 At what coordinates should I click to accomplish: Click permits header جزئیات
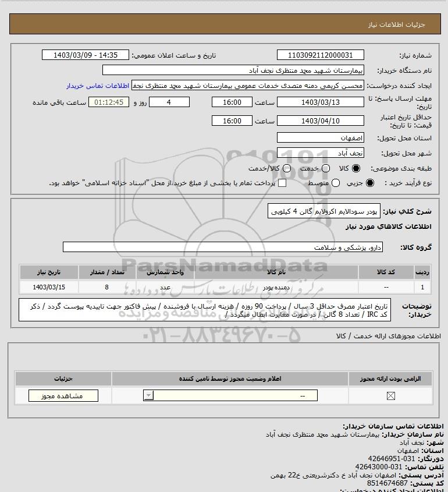pyautogui.click(x=63, y=378)
